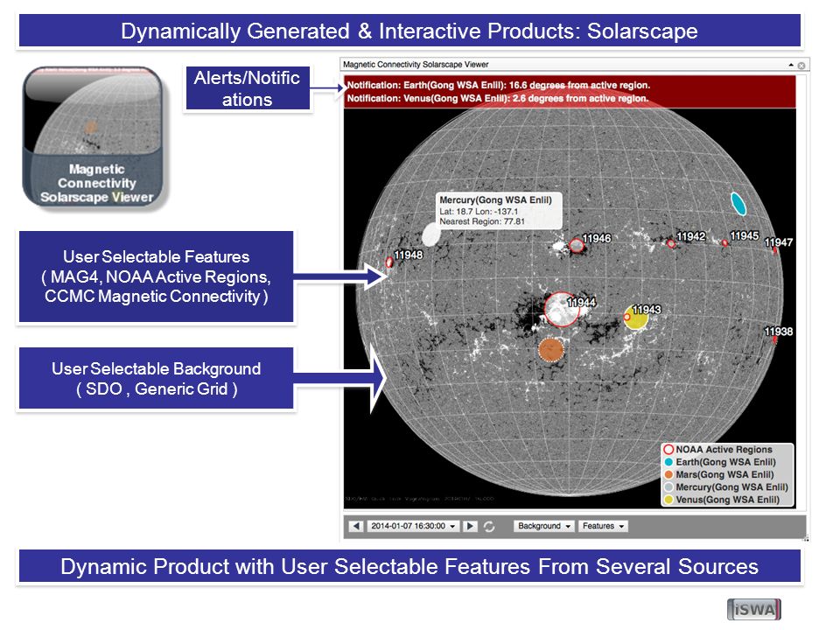
Task: Click the NOAA Active Regions legend entry
Action: [x=717, y=450]
